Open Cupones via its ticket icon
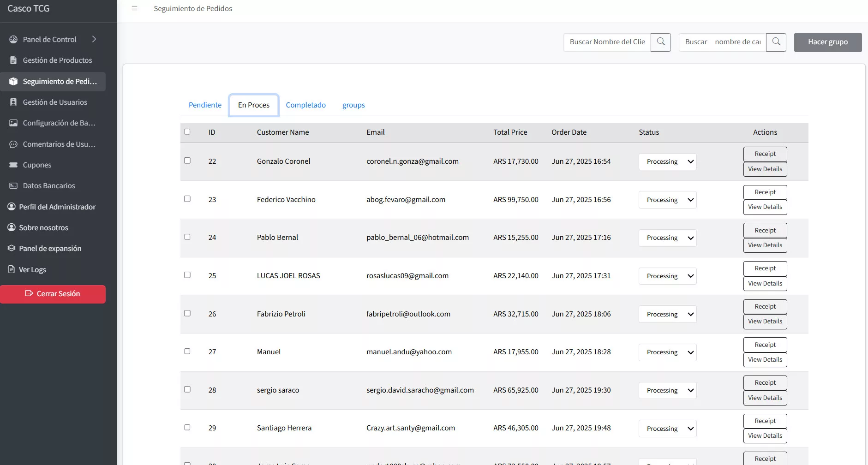This screenshot has width=868, height=465. (13, 165)
